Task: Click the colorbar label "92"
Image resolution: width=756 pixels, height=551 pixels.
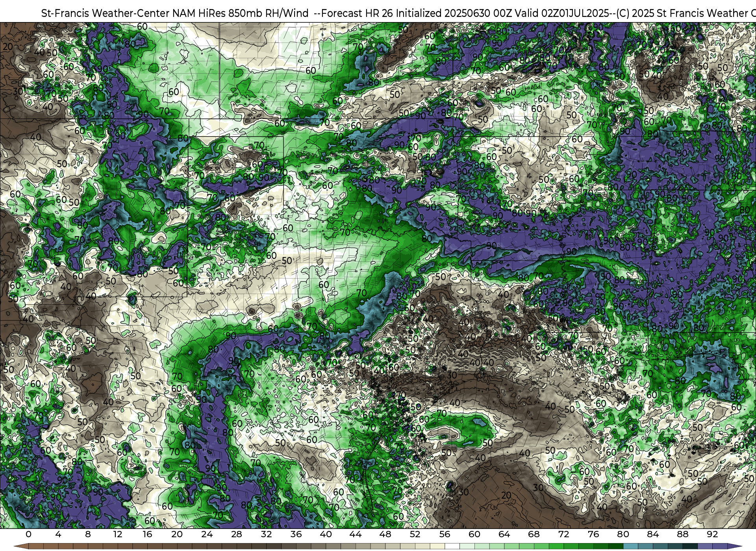Action: [x=712, y=534]
